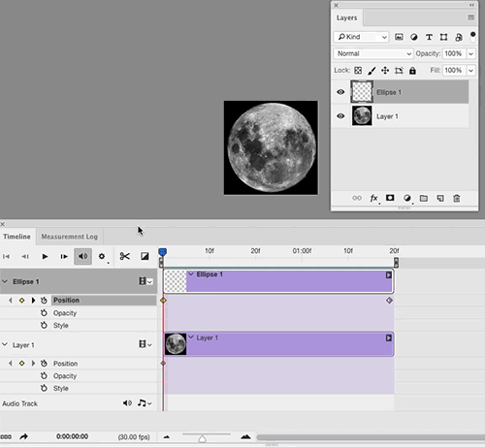Collapse Layer 1 track properties
This screenshot has height=448, width=485.
click(5, 344)
